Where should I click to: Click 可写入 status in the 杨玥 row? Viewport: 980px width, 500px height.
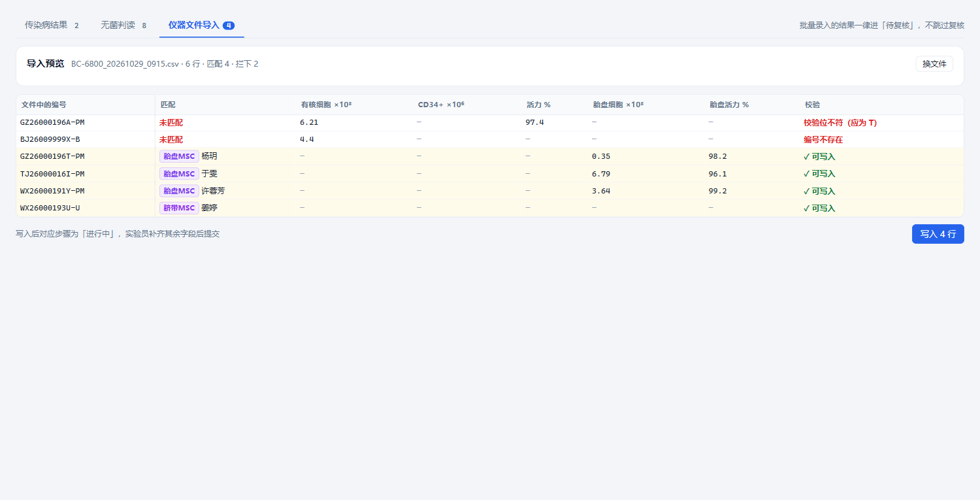819,157
